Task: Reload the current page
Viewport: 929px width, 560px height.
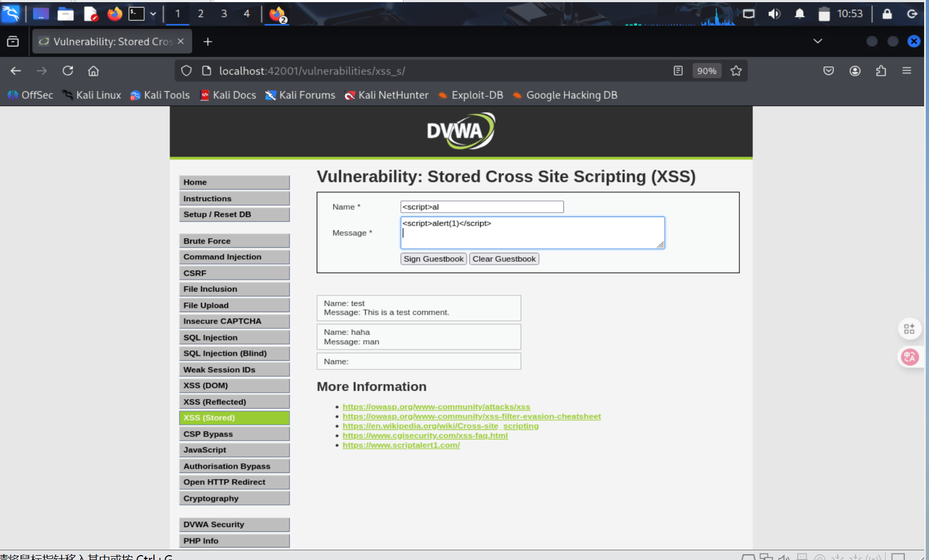Action: (68, 71)
